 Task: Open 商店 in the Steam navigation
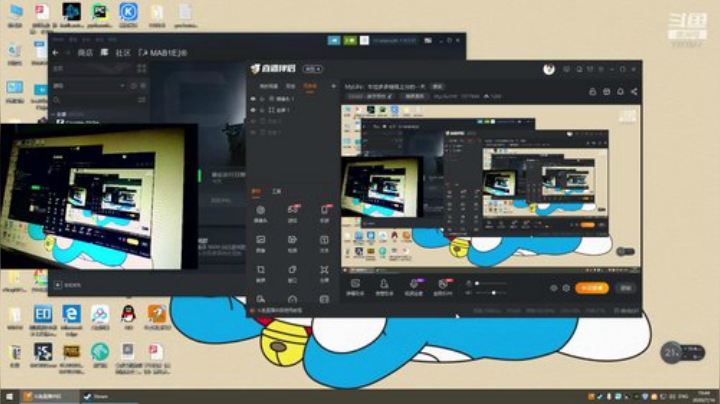85,53
